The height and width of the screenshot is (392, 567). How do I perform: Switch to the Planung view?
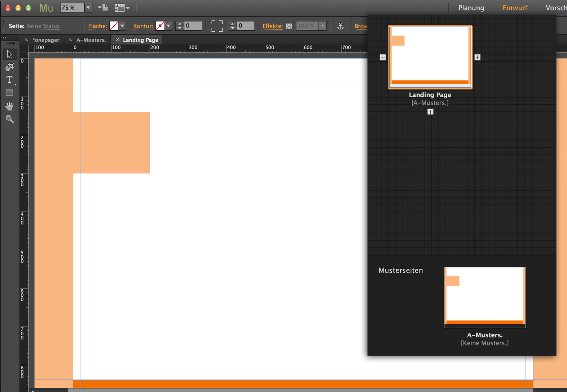point(471,8)
